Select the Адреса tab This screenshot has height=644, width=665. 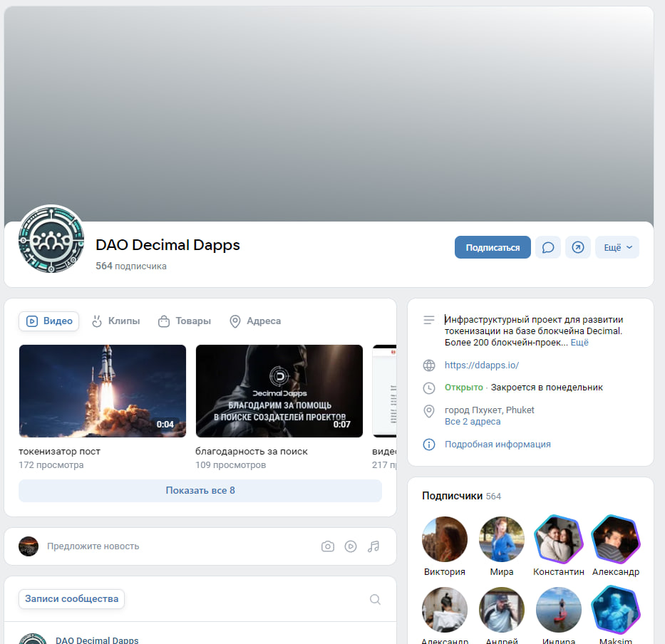pyautogui.click(x=254, y=321)
